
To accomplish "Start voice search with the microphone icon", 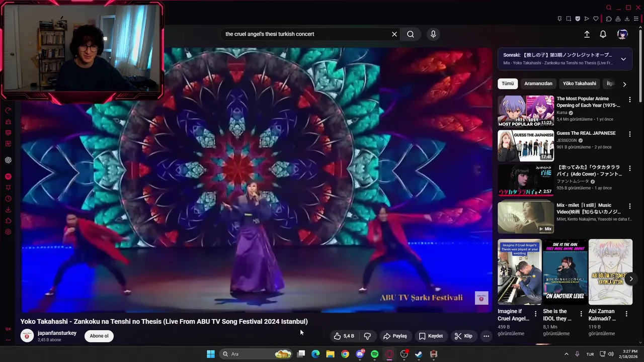I will point(433,34).
